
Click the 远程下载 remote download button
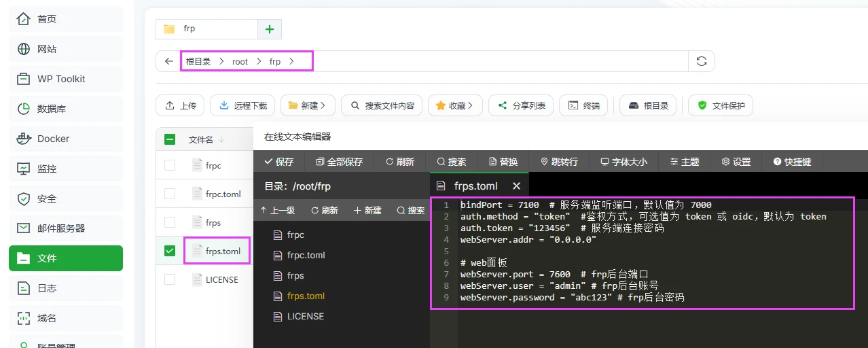coord(242,105)
